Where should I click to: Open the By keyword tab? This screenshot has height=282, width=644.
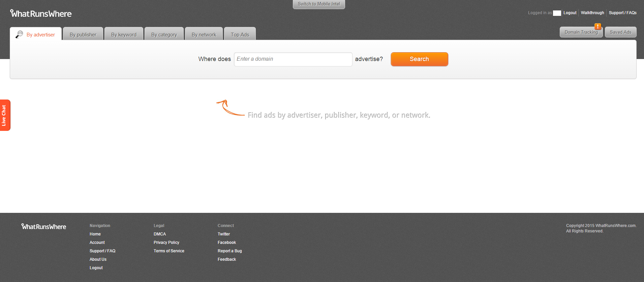coord(124,34)
